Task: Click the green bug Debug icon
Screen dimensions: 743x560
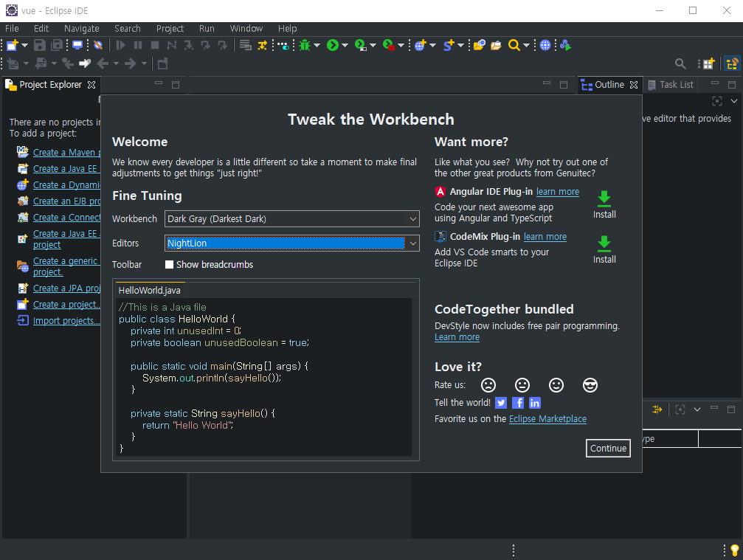Action: tap(305, 46)
